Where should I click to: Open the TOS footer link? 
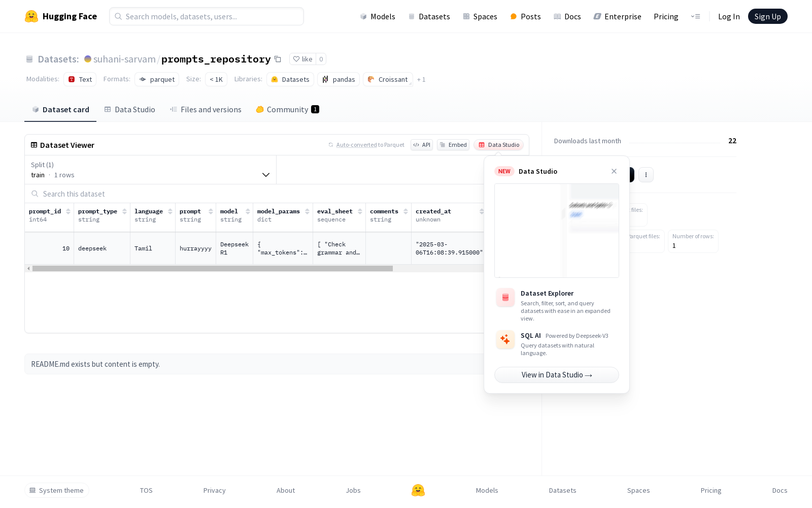(146, 490)
